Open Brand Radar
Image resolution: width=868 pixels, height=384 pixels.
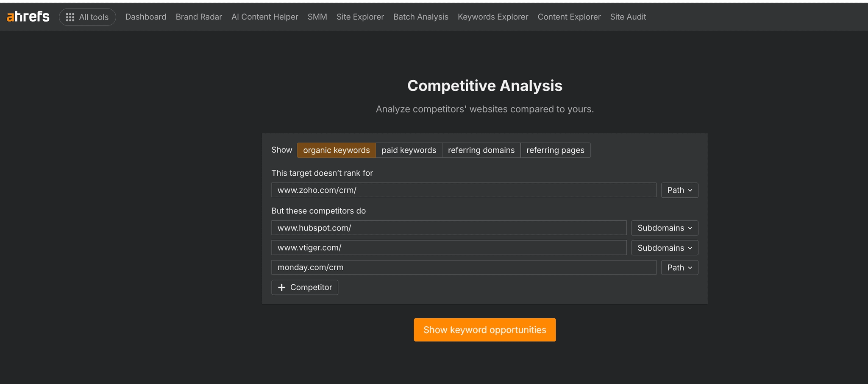coord(199,17)
